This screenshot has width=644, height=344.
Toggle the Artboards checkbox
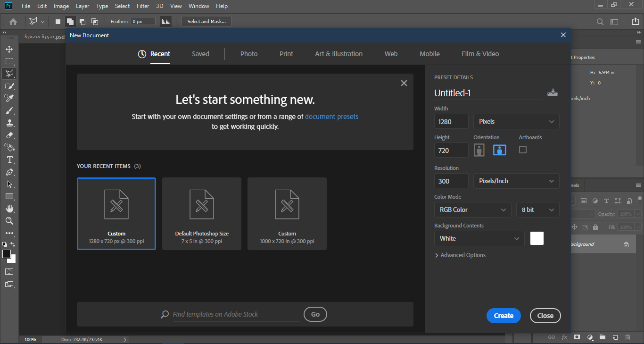[x=523, y=150]
